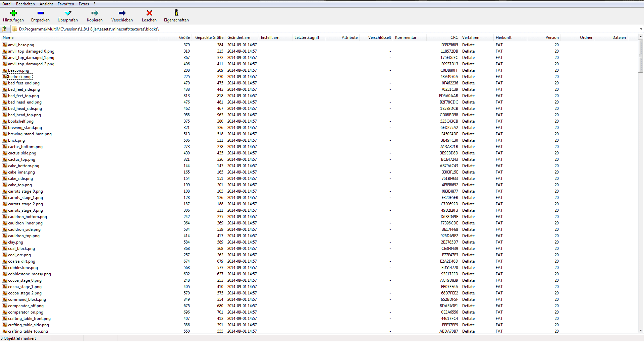Sort by the Größe column header
This screenshot has width=644, height=342.
click(175, 38)
